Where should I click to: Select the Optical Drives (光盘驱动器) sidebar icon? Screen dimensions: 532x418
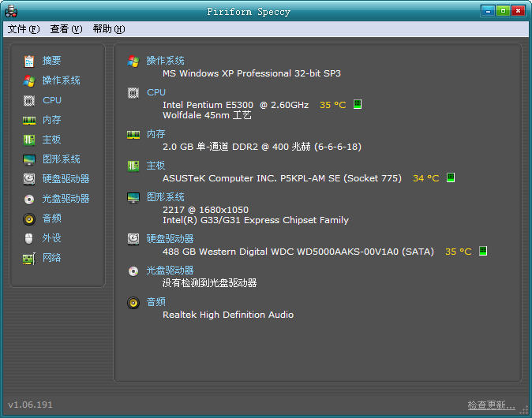pos(29,199)
